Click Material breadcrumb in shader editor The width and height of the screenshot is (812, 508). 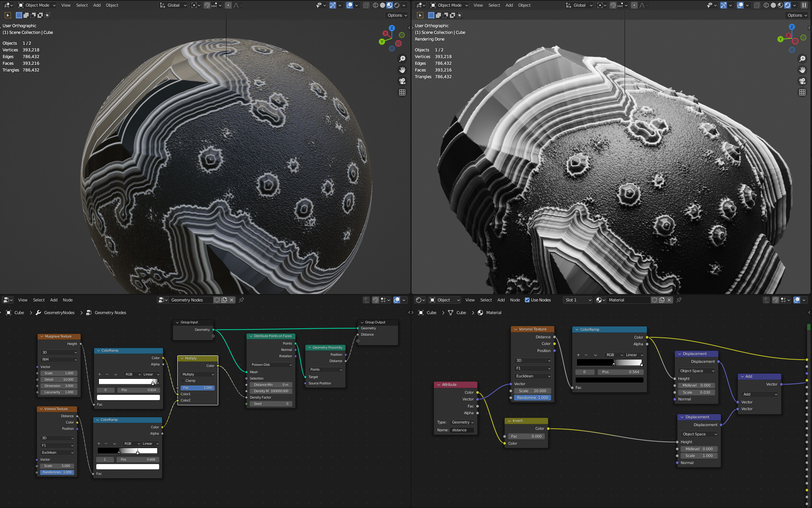[494, 313]
